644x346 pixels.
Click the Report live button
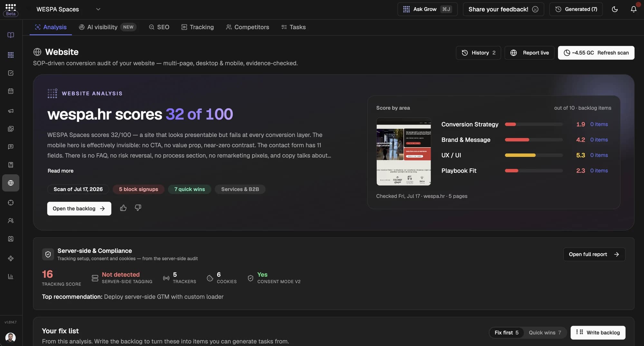(x=529, y=53)
